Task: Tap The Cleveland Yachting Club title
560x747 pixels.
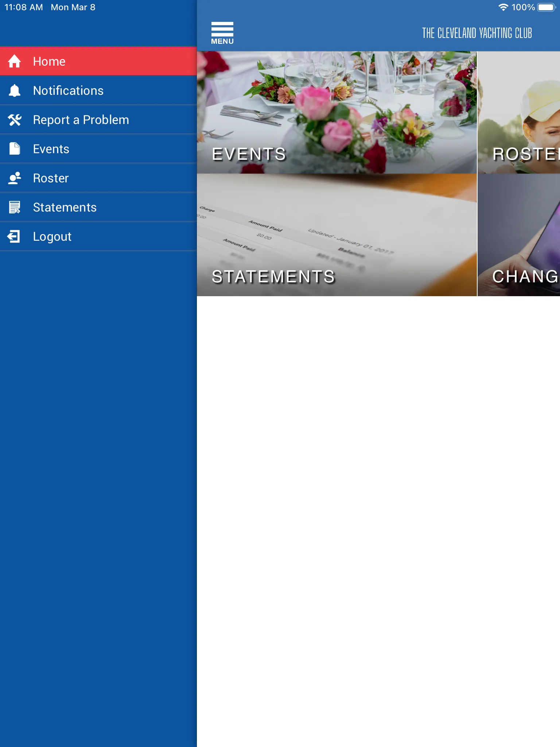Action: [477, 33]
